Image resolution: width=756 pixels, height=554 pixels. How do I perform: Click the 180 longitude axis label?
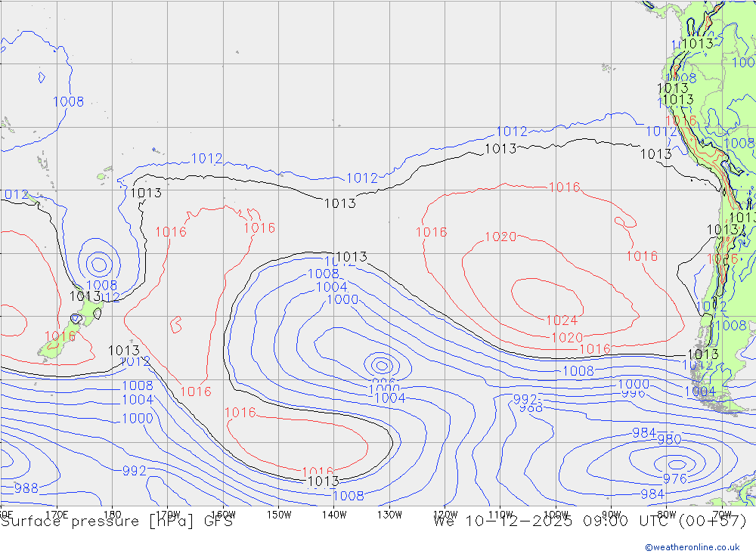(112, 514)
